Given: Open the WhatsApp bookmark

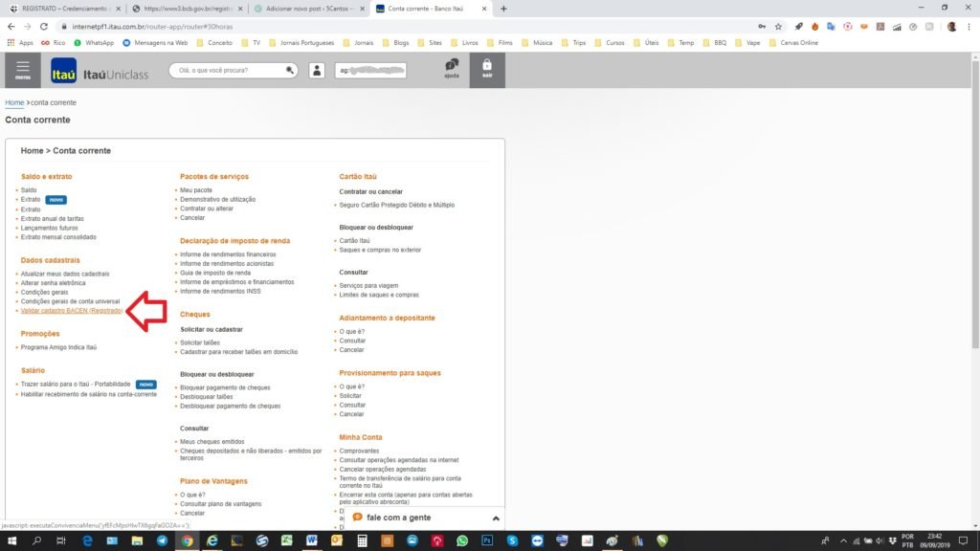Looking at the screenshot, I should 94,42.
